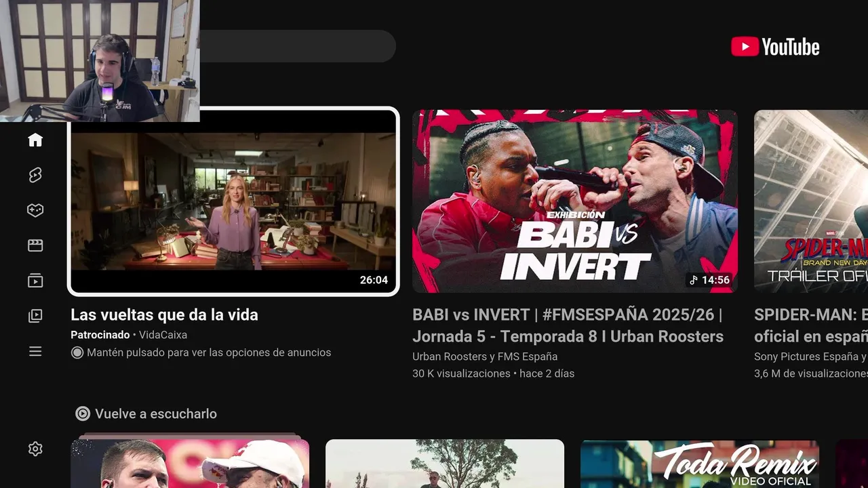Open Settings gear icon
Viewport: 868px width, 488px height.
tap(35, 449)
